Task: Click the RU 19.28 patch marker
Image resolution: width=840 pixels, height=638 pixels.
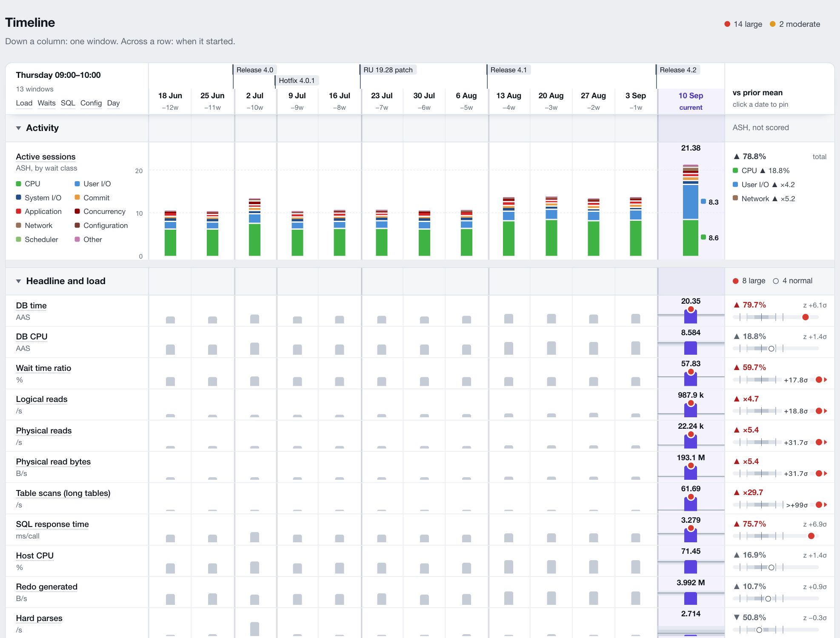Action: click(x=388, y=70)
